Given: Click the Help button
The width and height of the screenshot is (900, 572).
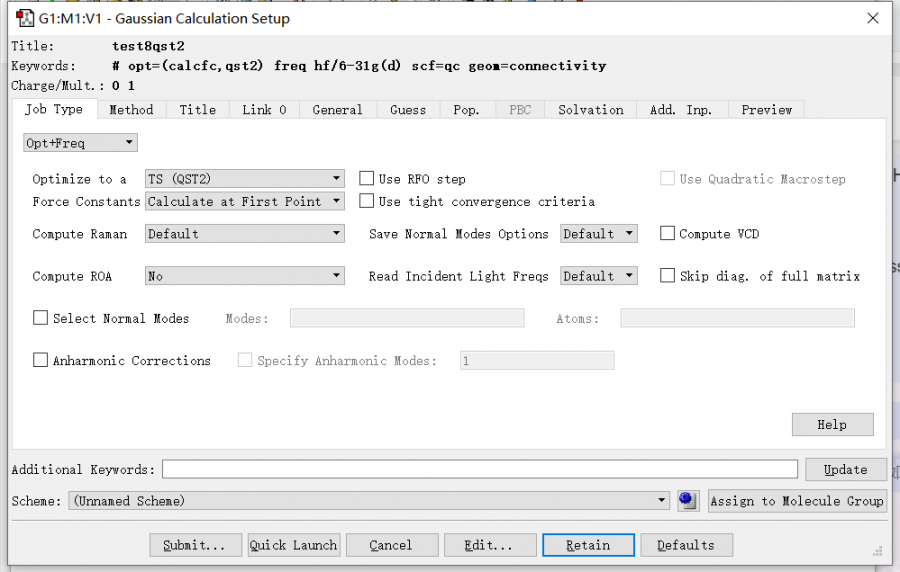Looking at the screenshot, I should (x=832, y=425).
